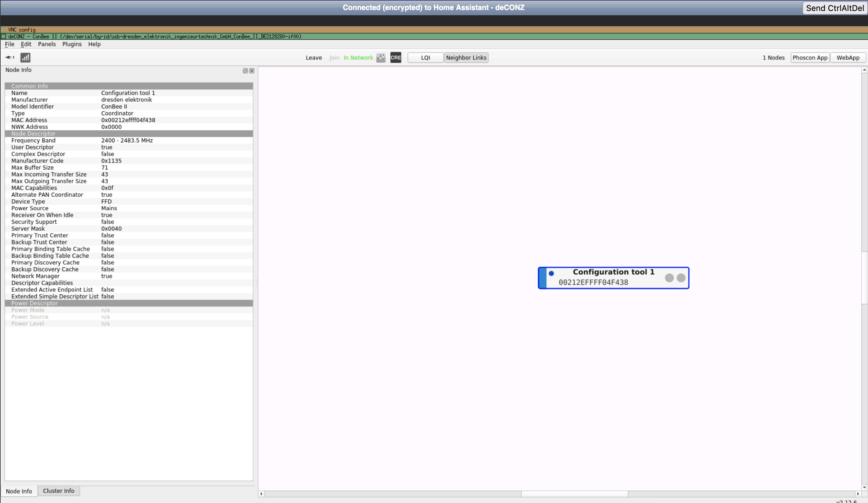Select the Name value Configuration tool 1
868x503 pixels.
click(x=128, y=93)
